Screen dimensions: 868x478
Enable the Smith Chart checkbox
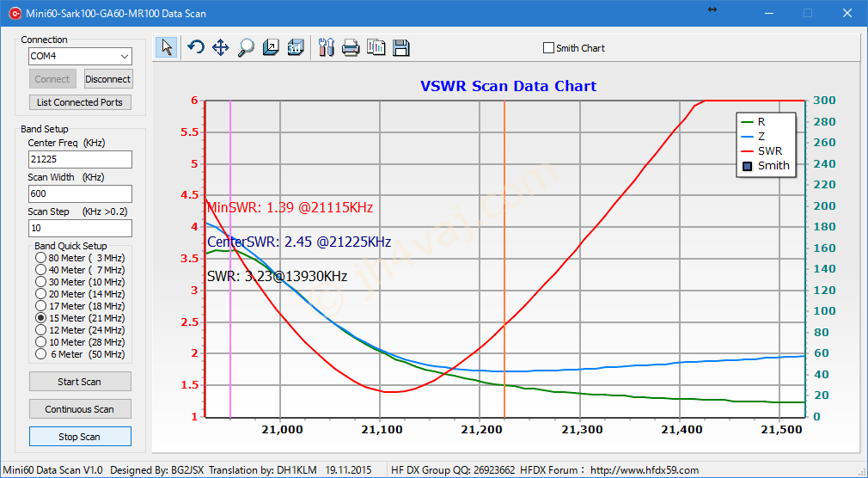tap(548, 48)
